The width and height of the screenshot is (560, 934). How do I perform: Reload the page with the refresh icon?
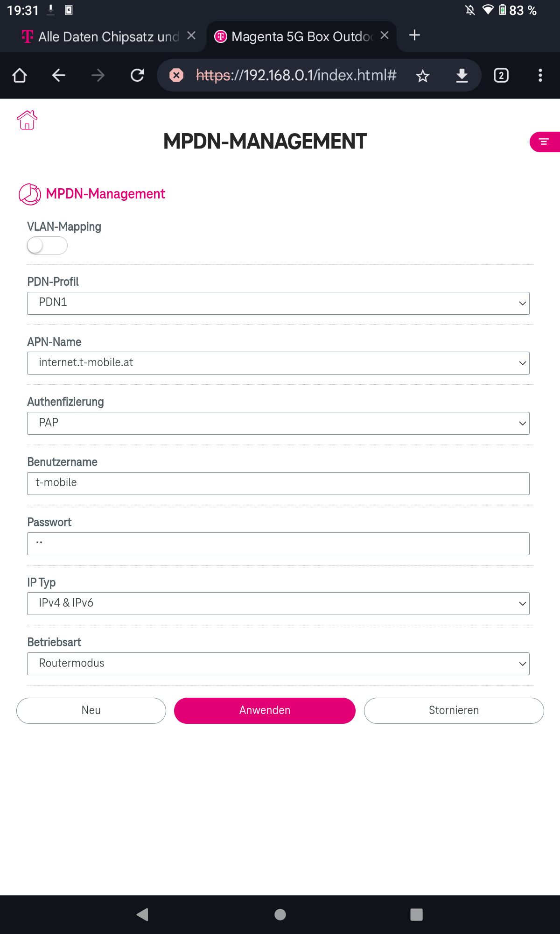pyautogui.click(x=137, y=75)
